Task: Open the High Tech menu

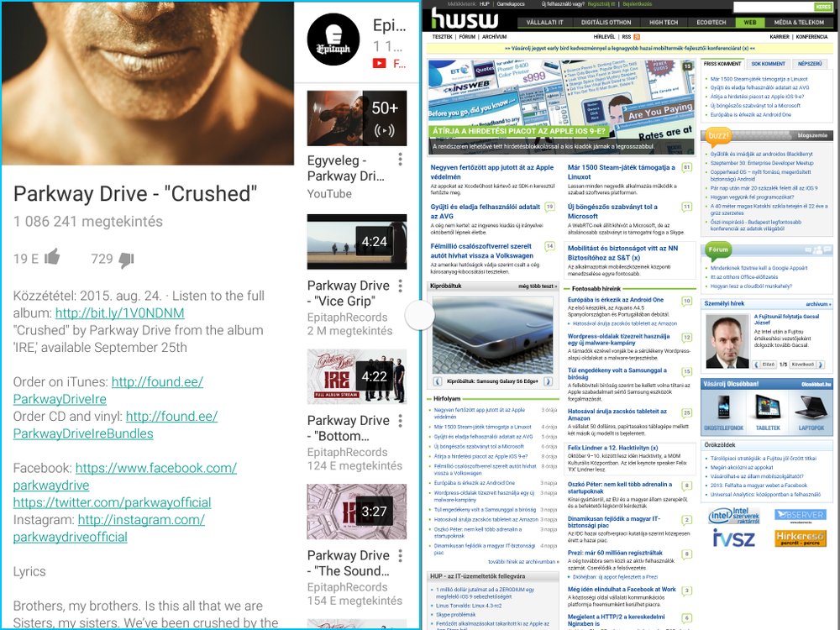Action: coord(664,23)
